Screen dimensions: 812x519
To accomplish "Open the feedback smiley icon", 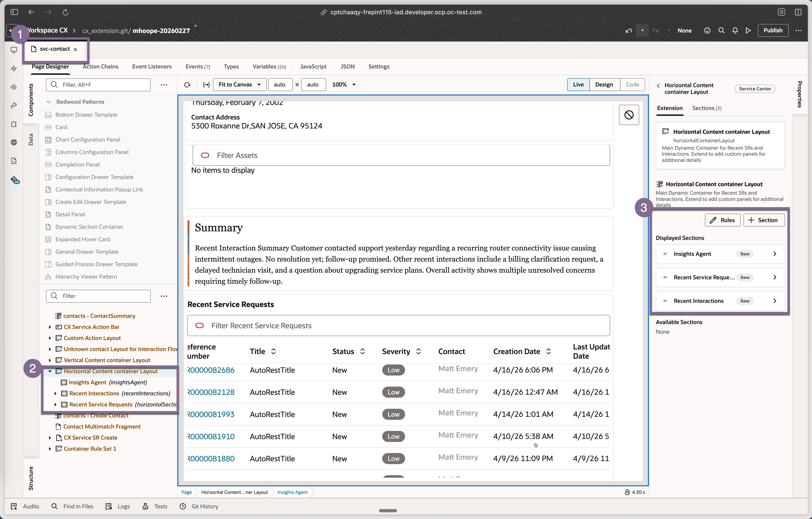I will tap(707, 30).
